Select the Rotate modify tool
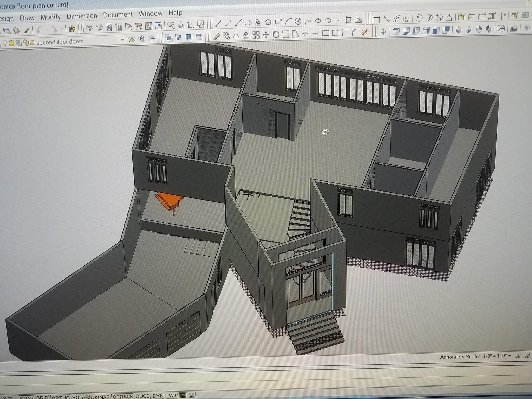The width and height of the screenshot is (532, 399). point(276,35)
